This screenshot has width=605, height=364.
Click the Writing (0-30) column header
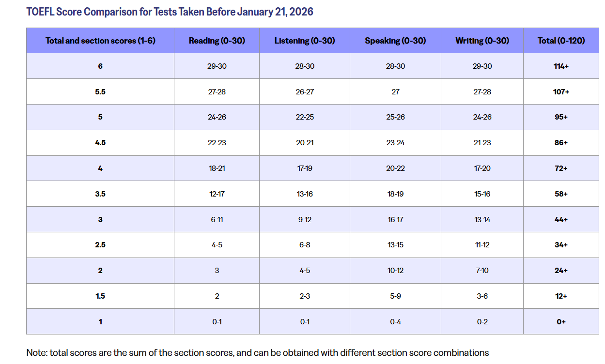pyautogui.click(x=482, y=41)
